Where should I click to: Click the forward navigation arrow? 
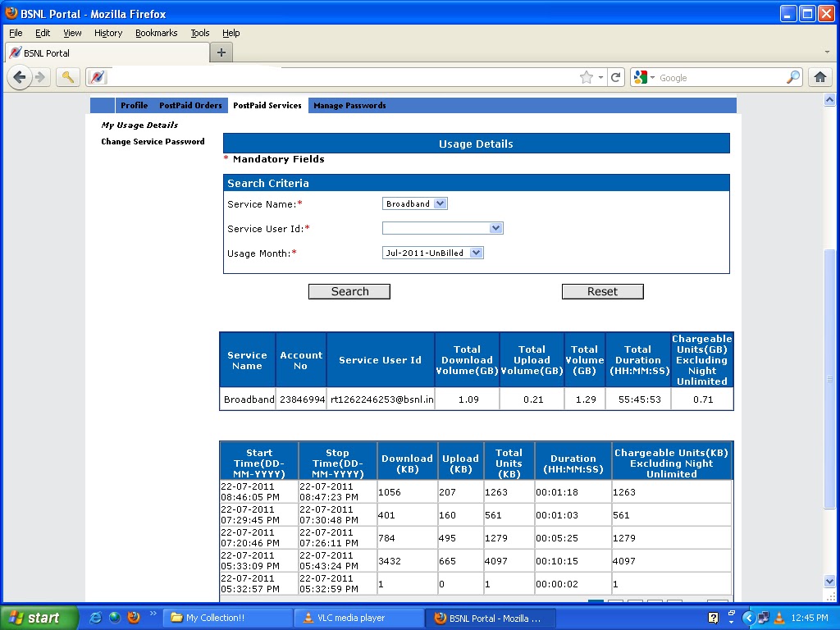coord(40,78)
